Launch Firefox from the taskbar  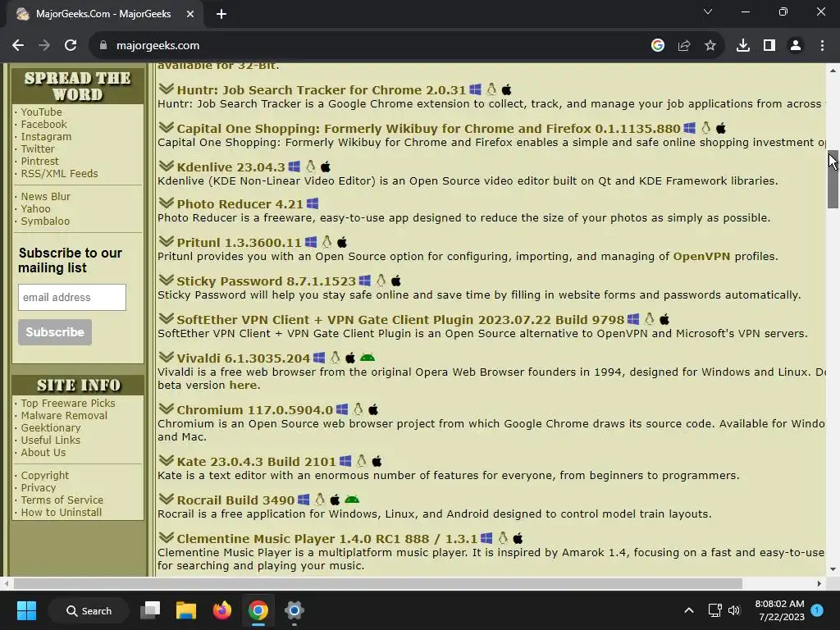click(x=221, y=610)
